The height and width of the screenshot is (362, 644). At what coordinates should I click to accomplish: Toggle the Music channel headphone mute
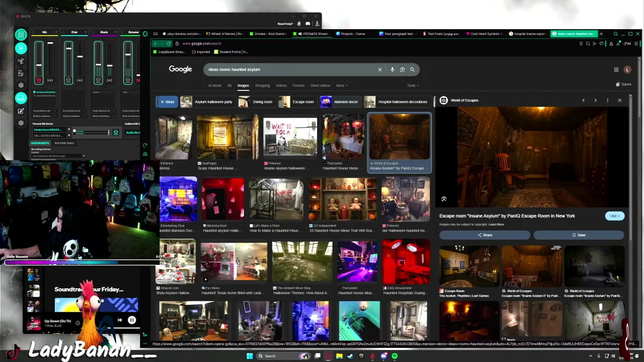coord(98,80)
